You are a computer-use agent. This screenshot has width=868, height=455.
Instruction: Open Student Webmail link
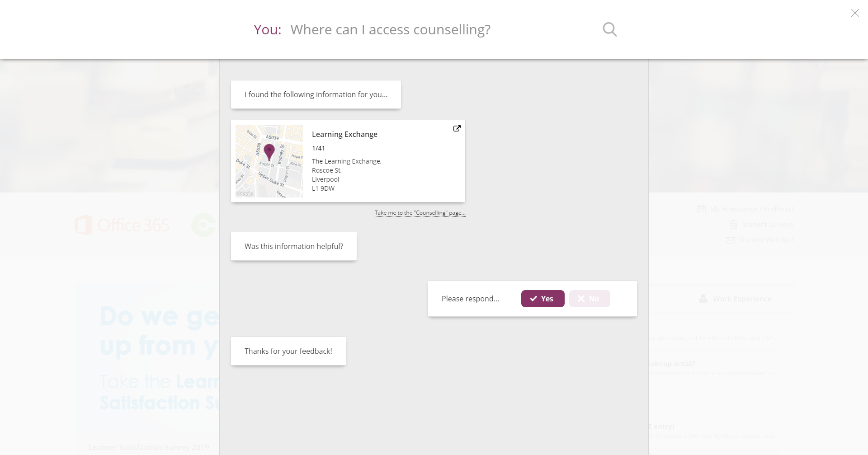tap(766, 240)
